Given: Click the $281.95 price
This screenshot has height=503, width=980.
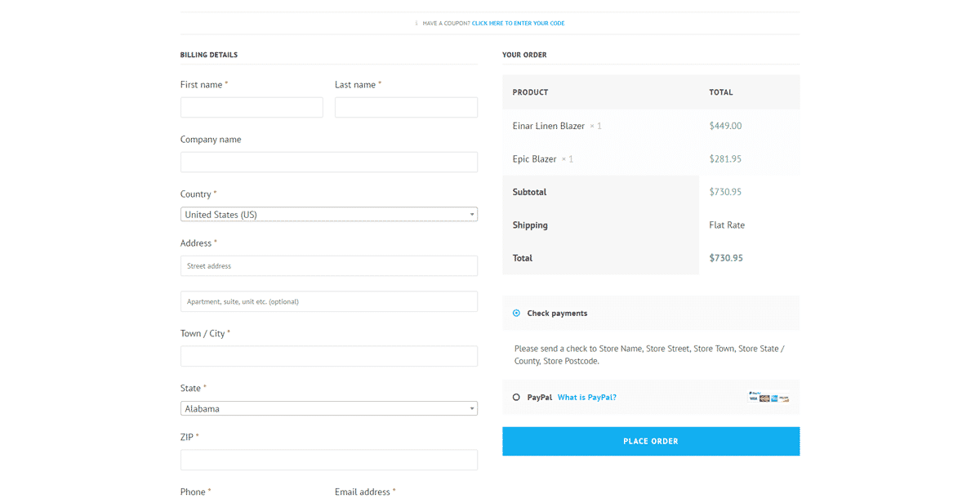Looking at the screenshot, I should click(x=725, y=159).
